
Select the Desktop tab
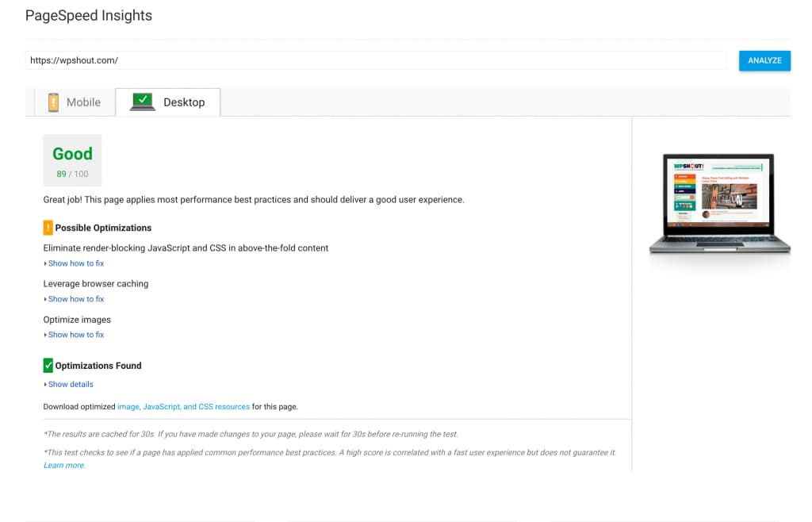[x=185, y=102]
